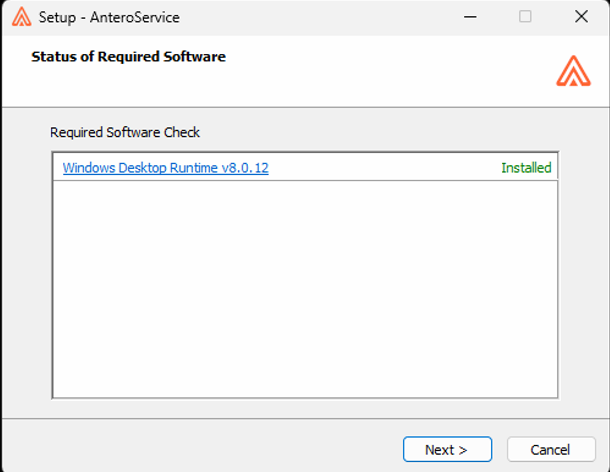Cancel the AnteroService installation

552,450
